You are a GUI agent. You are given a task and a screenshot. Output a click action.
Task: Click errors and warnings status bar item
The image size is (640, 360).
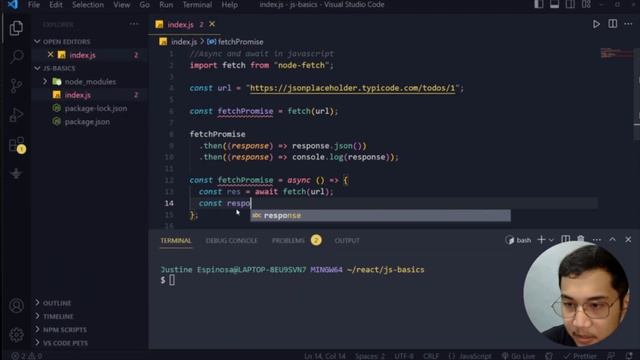click(26, 356)
